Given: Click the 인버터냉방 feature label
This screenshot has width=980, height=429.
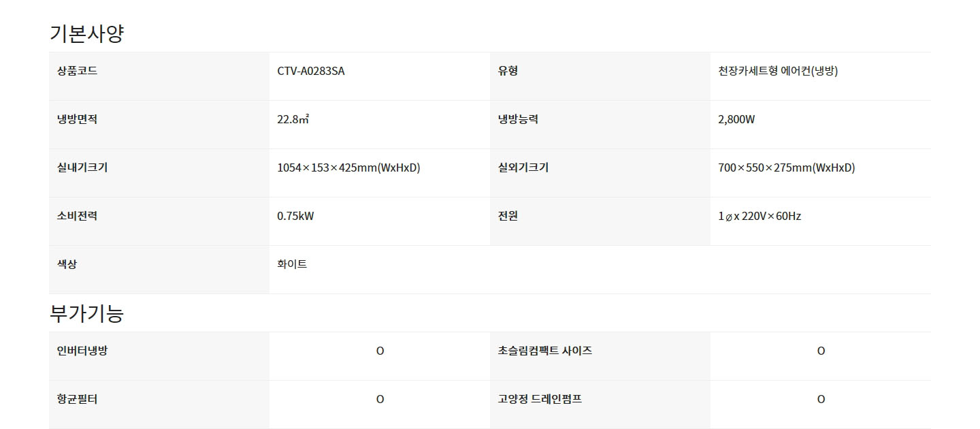Looking at the screenshot, I should tap(82, 351).
